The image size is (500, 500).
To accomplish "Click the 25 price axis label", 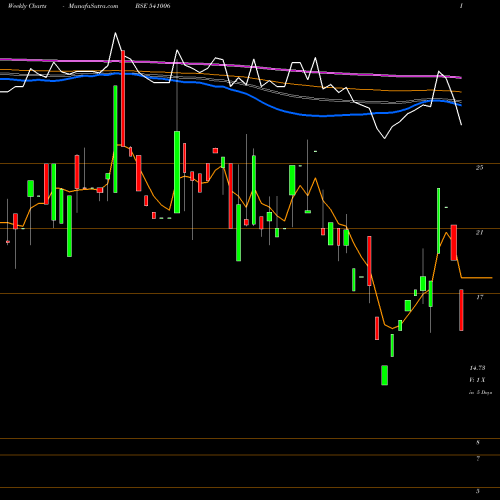I will pyautogui.click(x=479, y=168).
